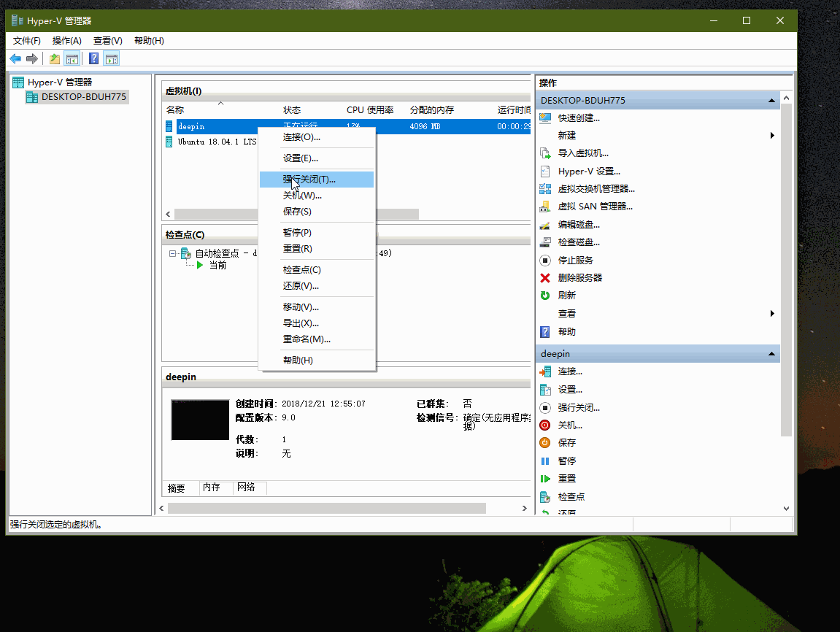Screen dimensions: 840x632
Task: Collapse the 自动检查点 tree node
Action: 172,253
